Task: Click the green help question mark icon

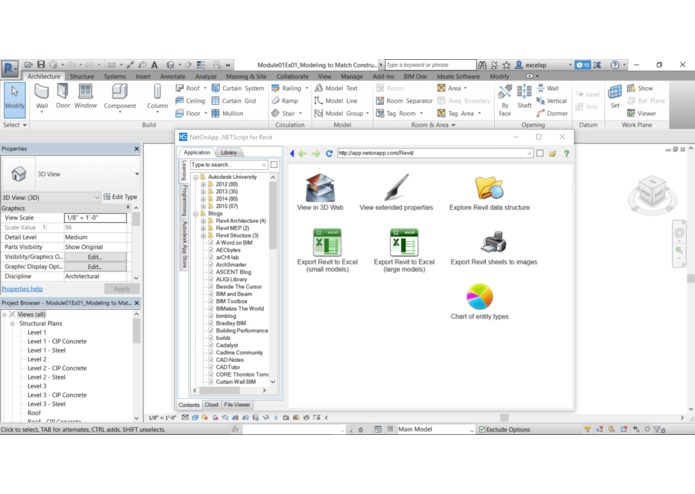Action: tap(566, 153)
